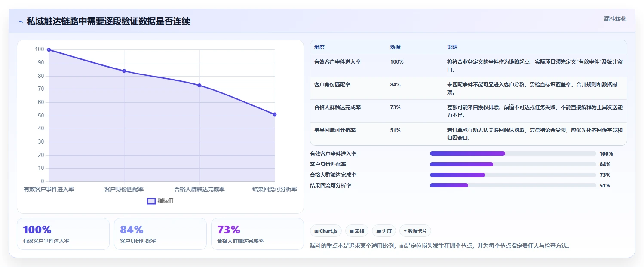Click table cell 合格人群触达完成率

[337, 107]
